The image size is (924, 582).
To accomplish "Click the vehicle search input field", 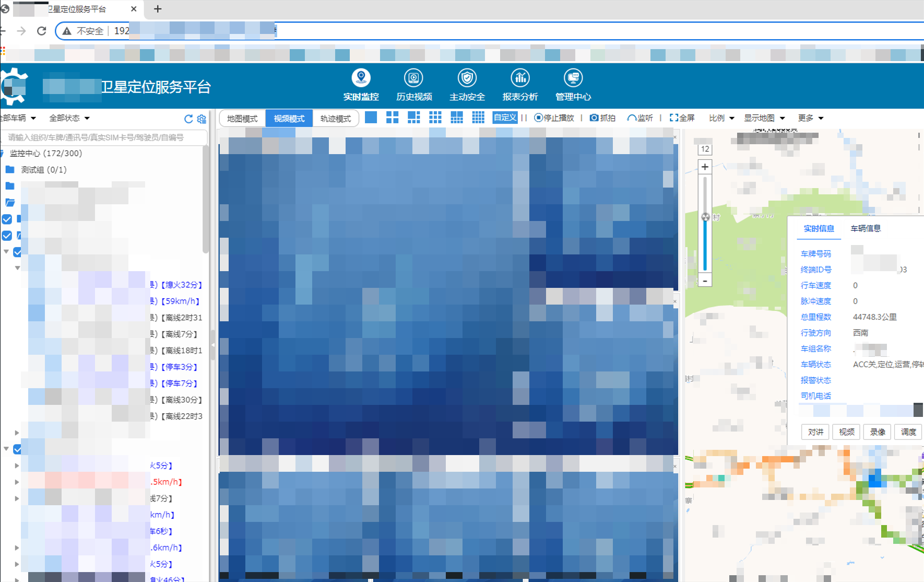I will 104,137.
